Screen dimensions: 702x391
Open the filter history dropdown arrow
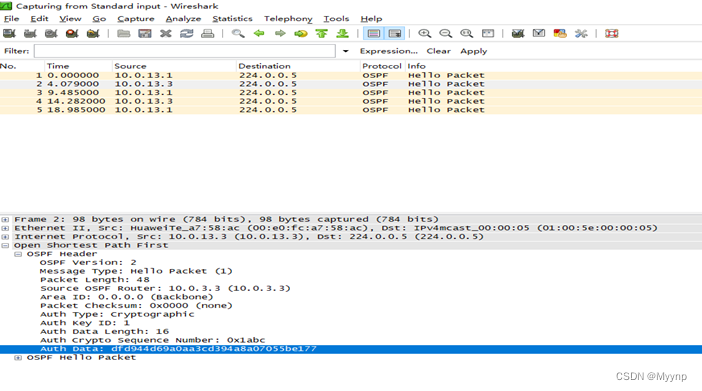click(x=346, y=51)
